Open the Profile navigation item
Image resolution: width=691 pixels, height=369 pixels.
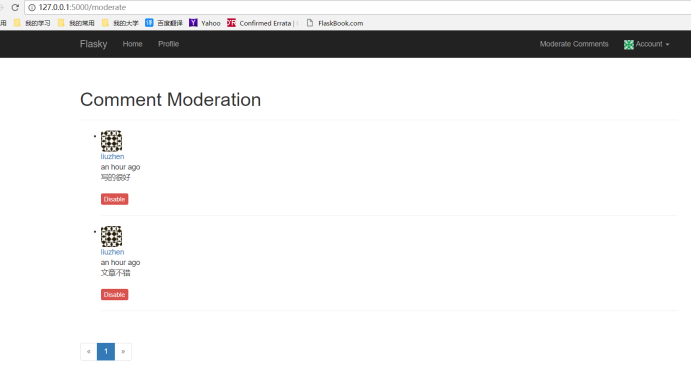[x=168, y=44]
